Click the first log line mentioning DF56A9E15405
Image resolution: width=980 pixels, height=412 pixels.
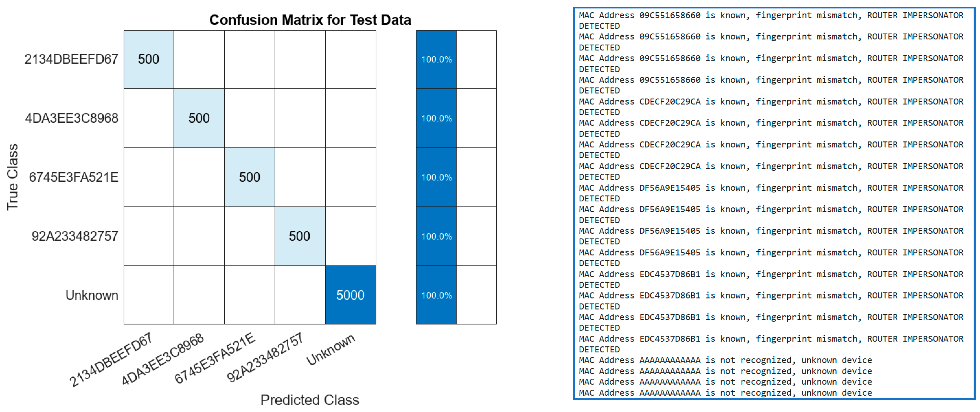pos(771,188)
